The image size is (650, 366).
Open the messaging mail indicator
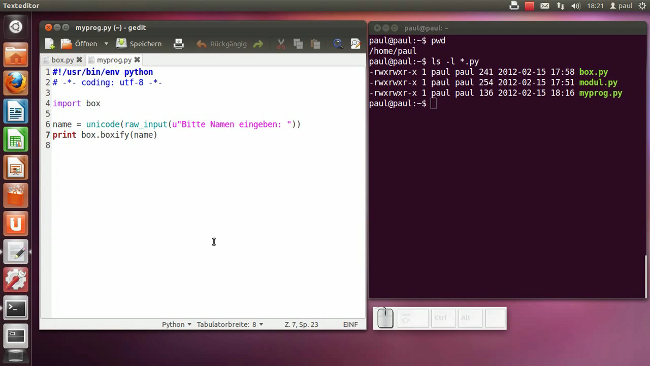tap(545, 6)
